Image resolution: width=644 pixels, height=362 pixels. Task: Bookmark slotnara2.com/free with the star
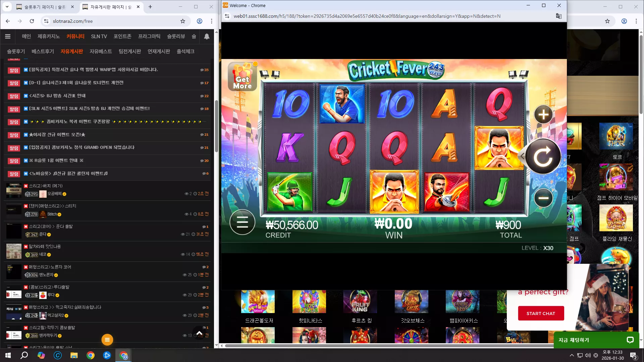point(183,21)
